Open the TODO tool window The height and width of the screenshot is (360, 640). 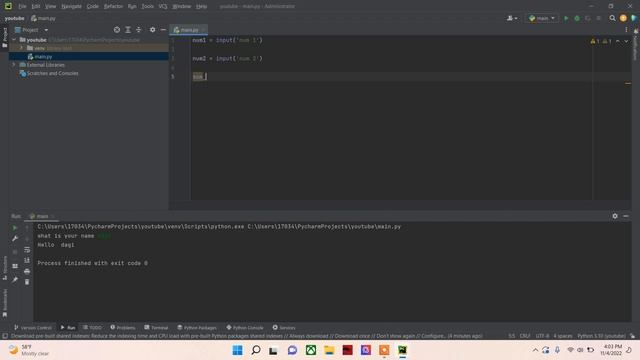click(x=92, y=328)
